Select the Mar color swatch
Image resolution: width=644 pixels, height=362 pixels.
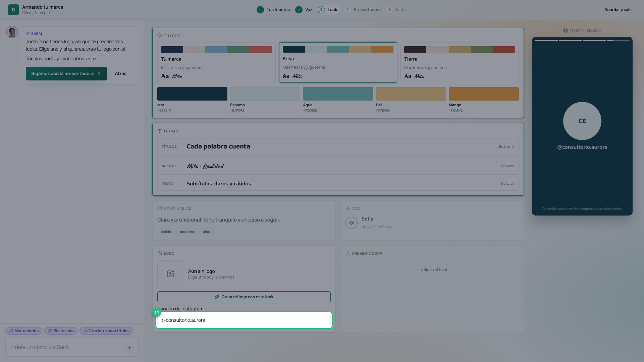tap(192, 94)
